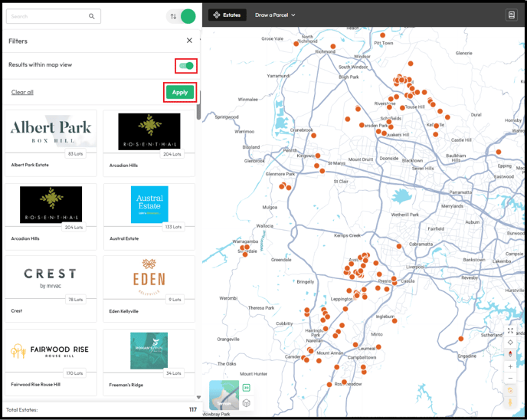Image resolution: width=527 pixels, height=420 pixels.
Task: Click the document panel icon top right
Action: tap(511, 15)
